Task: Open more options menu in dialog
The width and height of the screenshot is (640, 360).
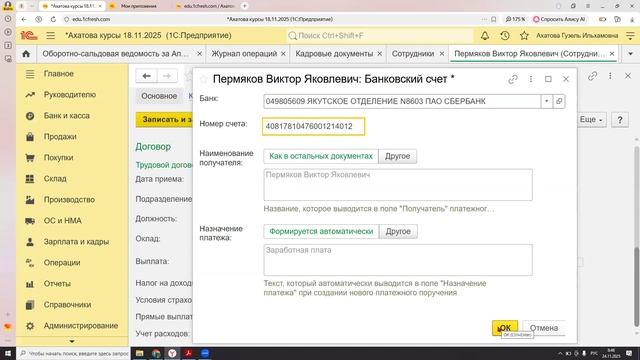Action: (x=531, y=79)
